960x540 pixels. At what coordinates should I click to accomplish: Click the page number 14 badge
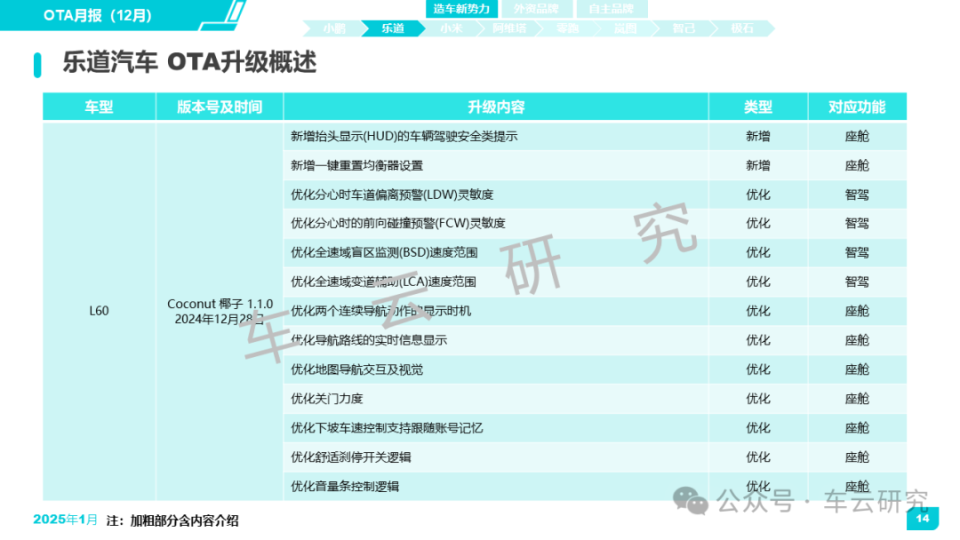[x=922, y=519]
